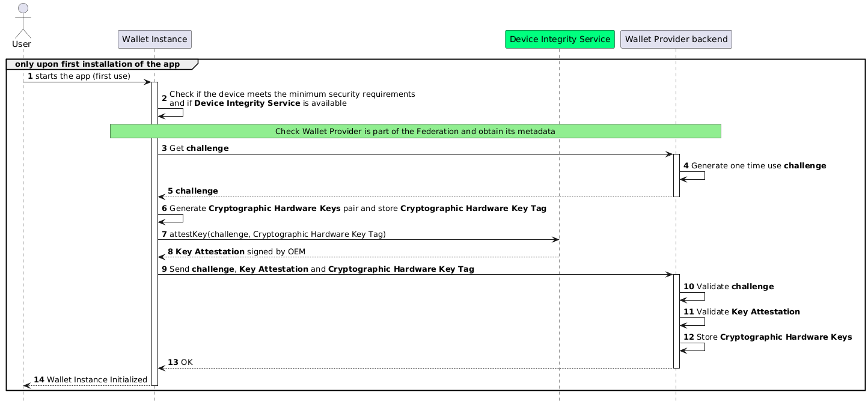The height and width of the screenshot is (404, 868).
Task: Click the 'only upon first installation' group label
Action: coord(97,64)
